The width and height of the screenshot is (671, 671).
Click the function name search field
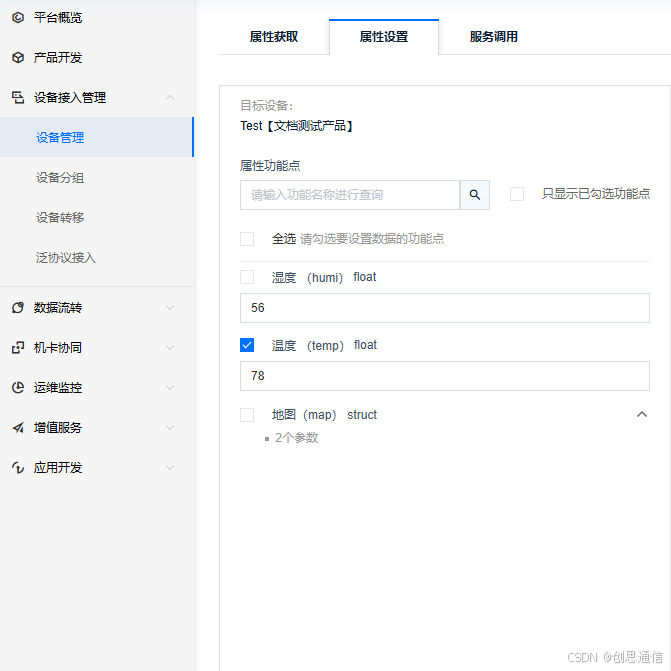(350, 195)
